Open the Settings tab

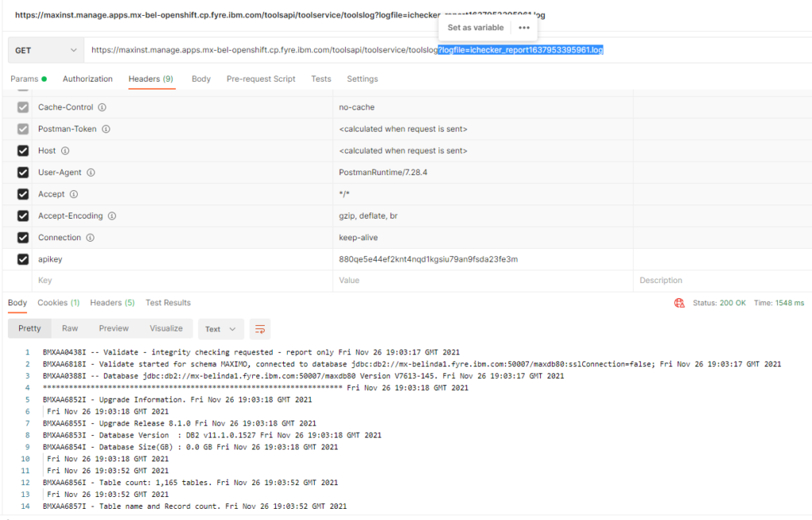[362, 78]
